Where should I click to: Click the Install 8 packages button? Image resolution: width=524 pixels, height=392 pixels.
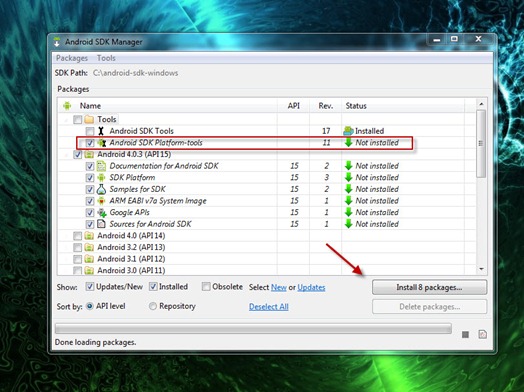429,287
